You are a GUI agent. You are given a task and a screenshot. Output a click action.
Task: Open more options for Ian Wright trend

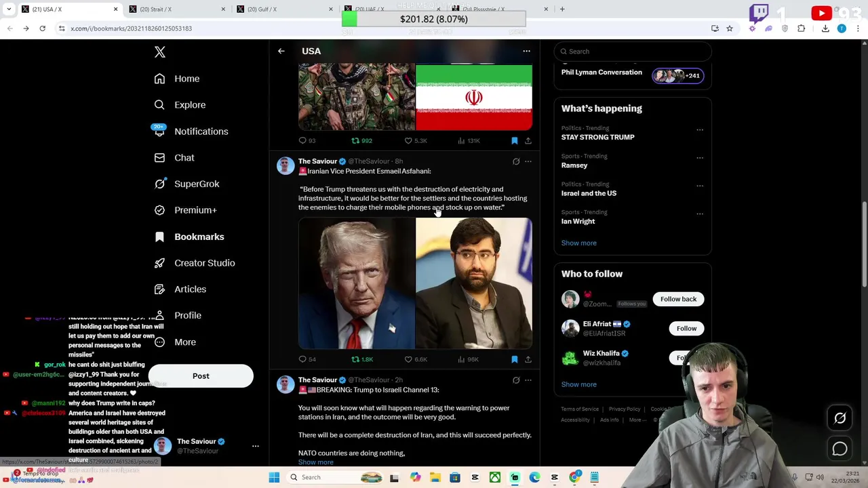pos(700,214)
